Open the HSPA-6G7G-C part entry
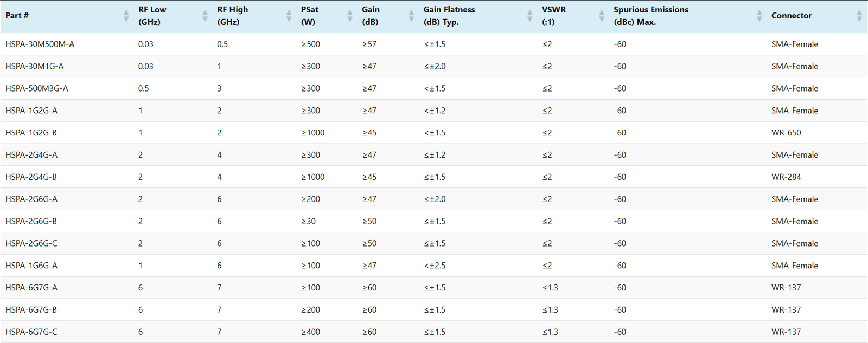The width and height of the screenshot is (868, 343). point(31,332)
